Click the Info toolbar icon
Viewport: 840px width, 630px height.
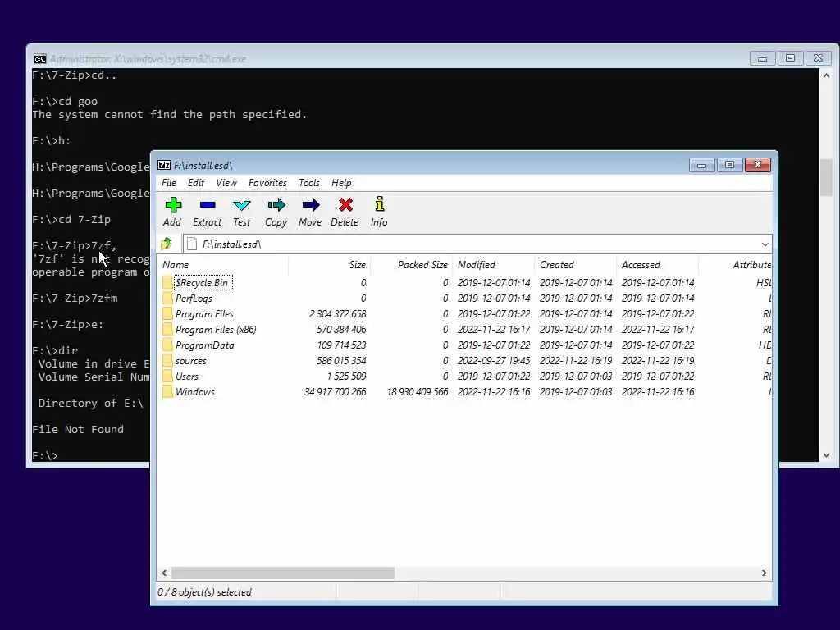[x=379, y=204]
